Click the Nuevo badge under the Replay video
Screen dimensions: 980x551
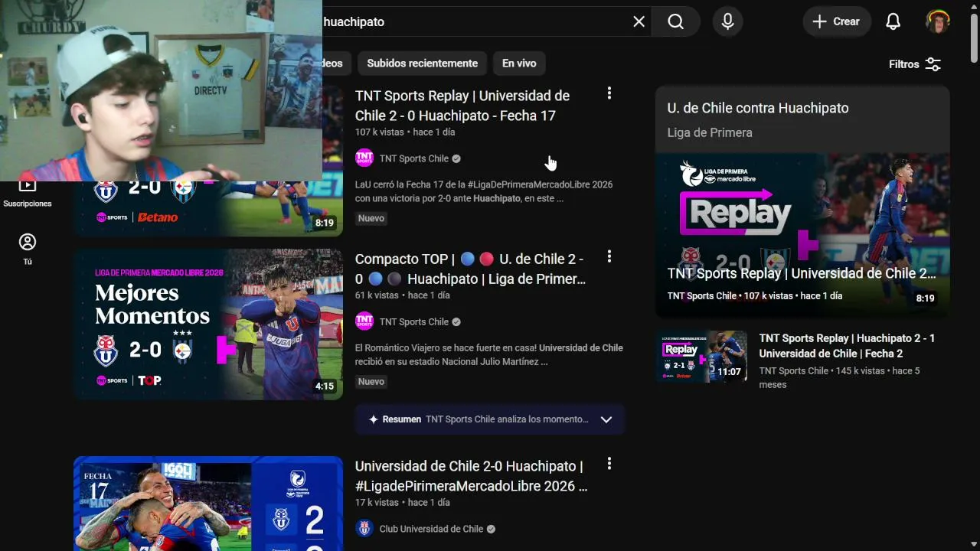point(371,218)
